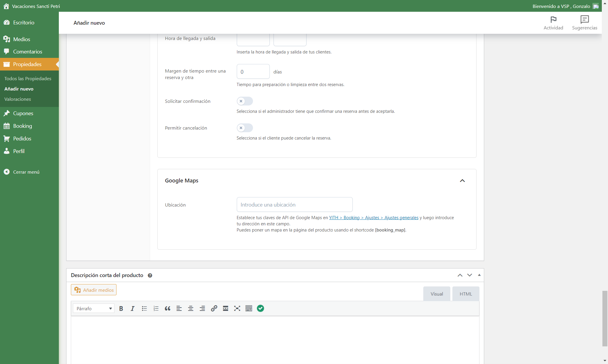Open the Sugerencias panel
Image resolution: width=608 pixels, height=364 pixels.
(x=584, y=23)
